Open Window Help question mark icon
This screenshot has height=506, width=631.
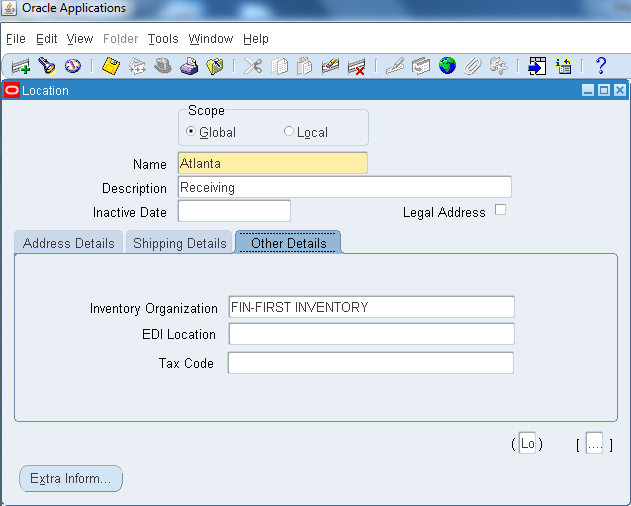pos(601,66)
